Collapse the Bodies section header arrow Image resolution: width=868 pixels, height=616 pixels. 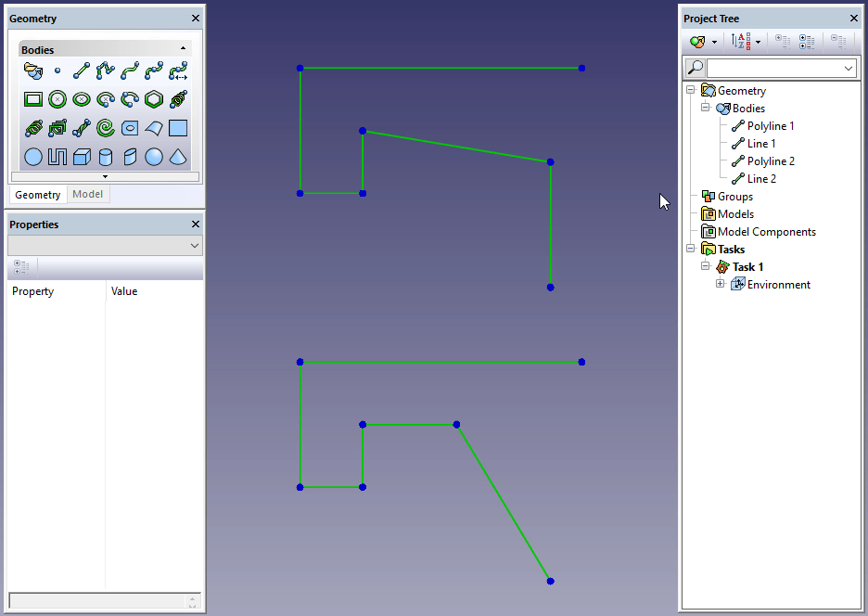point(183,49)
